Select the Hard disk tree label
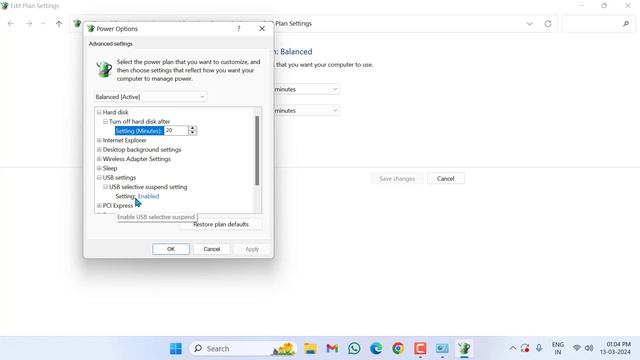 click(116, 112)
